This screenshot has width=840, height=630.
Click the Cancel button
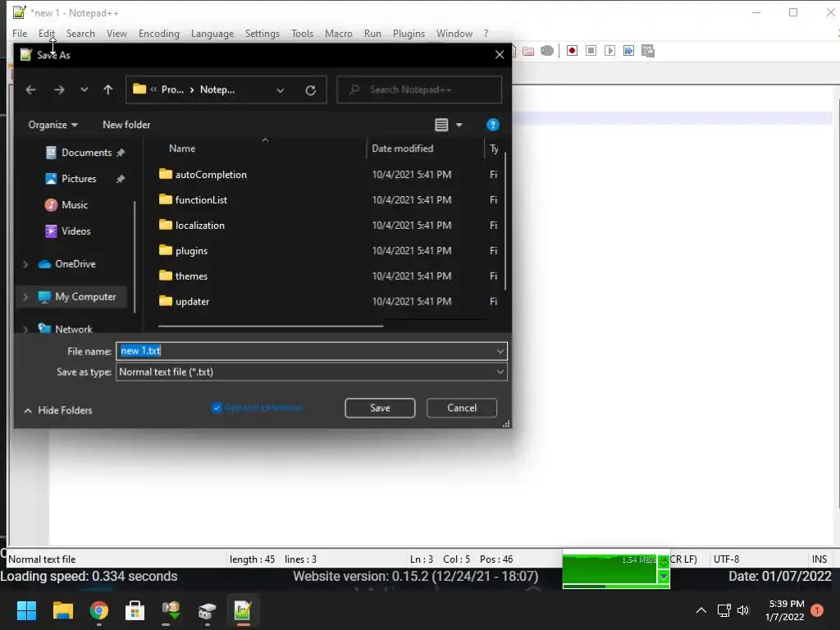[x=462, y=409]
